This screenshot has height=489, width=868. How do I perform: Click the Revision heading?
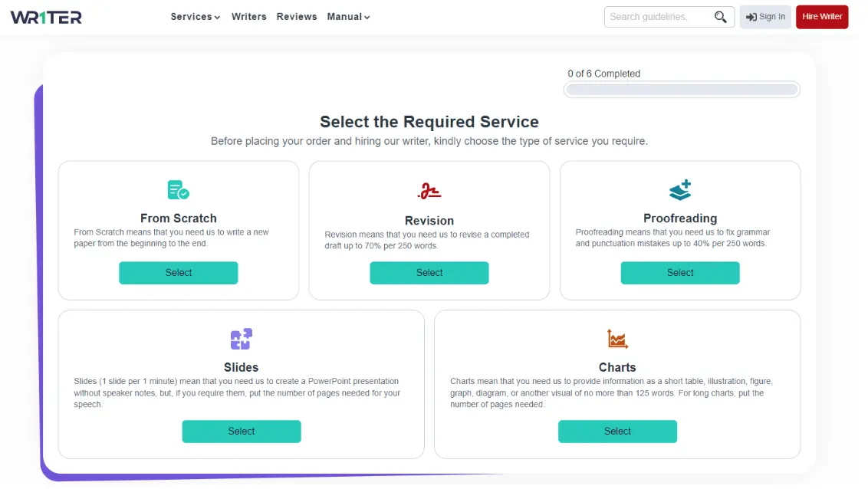(x=429, y=221)
